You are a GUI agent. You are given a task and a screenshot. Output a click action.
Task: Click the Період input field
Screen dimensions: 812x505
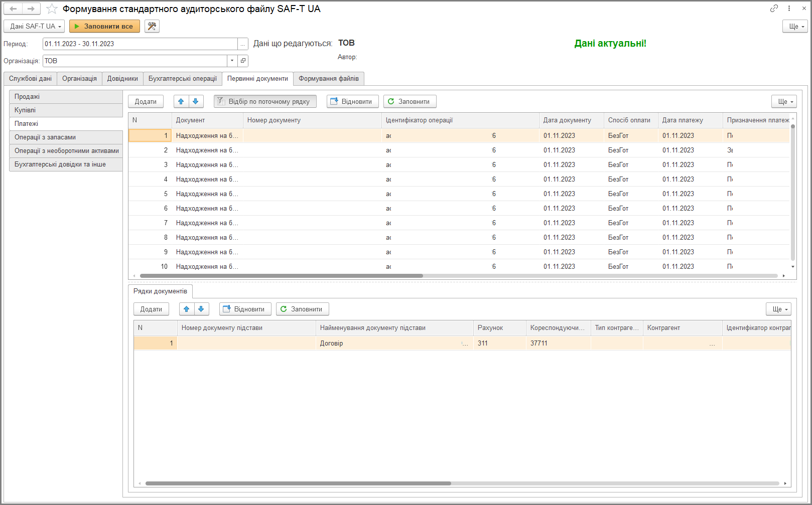(x=140, y=44)
